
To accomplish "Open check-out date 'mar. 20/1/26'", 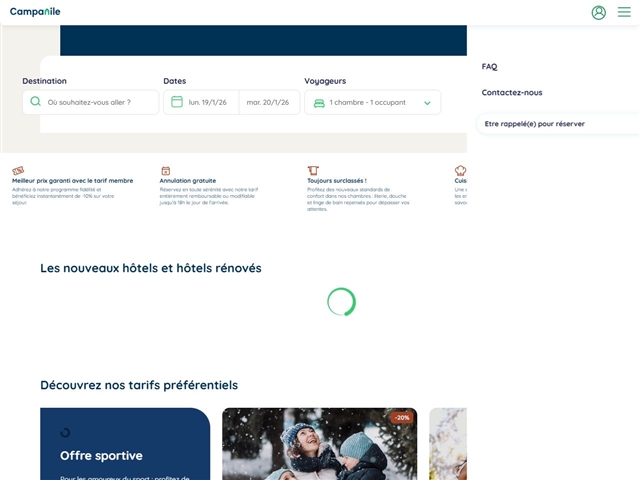I will (x=268, y=102).
